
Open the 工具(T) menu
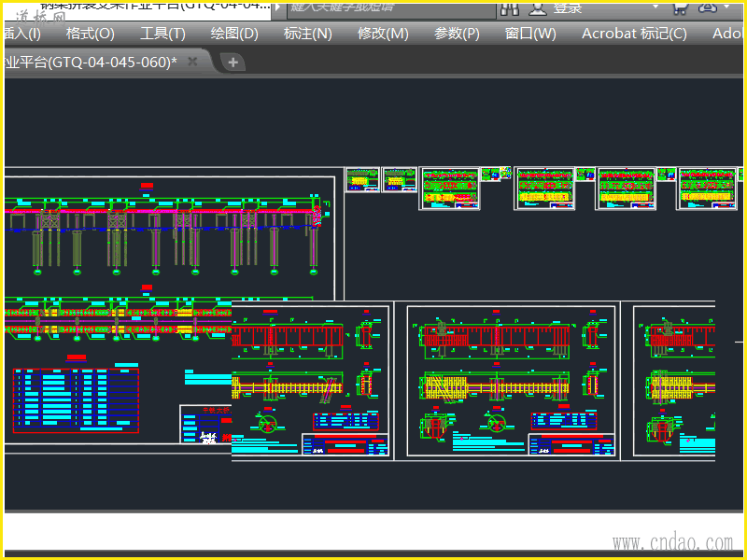(162, 34)
